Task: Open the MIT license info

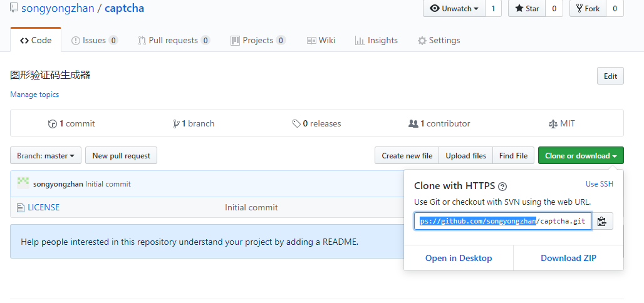Action: click(x=561, y=123)
